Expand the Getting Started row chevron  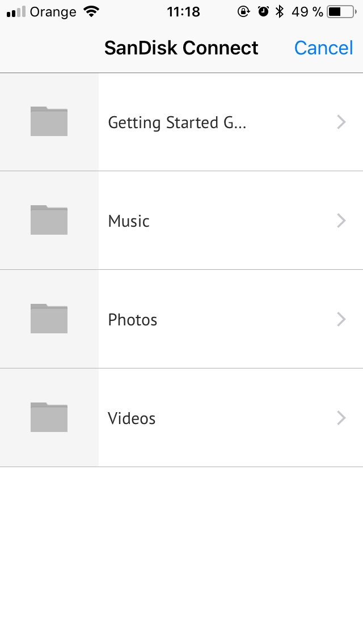tap(341, 122)
